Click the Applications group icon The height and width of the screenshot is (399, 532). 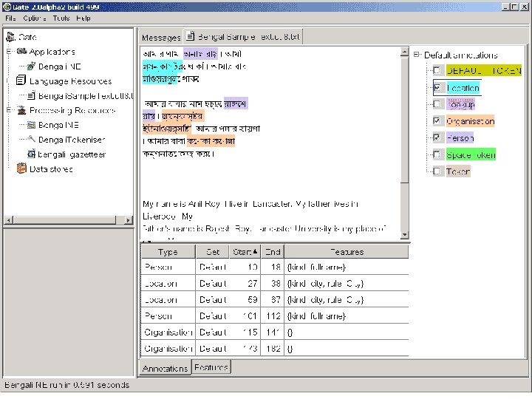(21, 52)
